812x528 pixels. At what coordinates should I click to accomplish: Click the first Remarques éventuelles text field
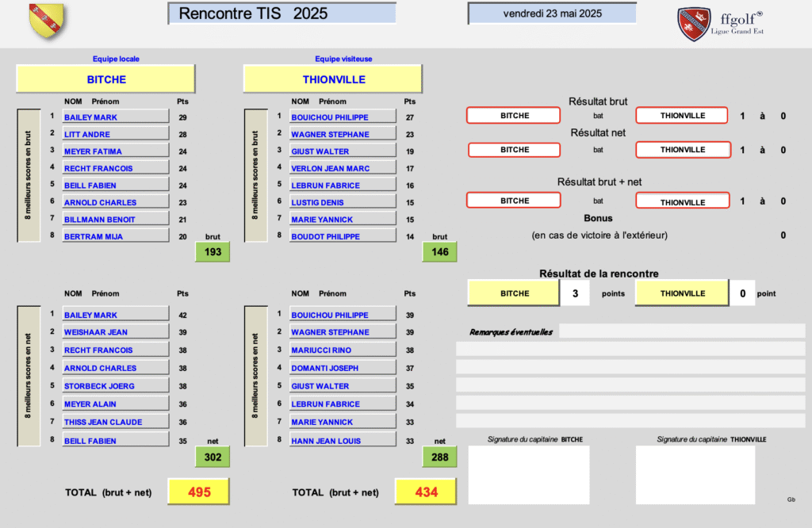pyautogui.click(x=681, y=331)
